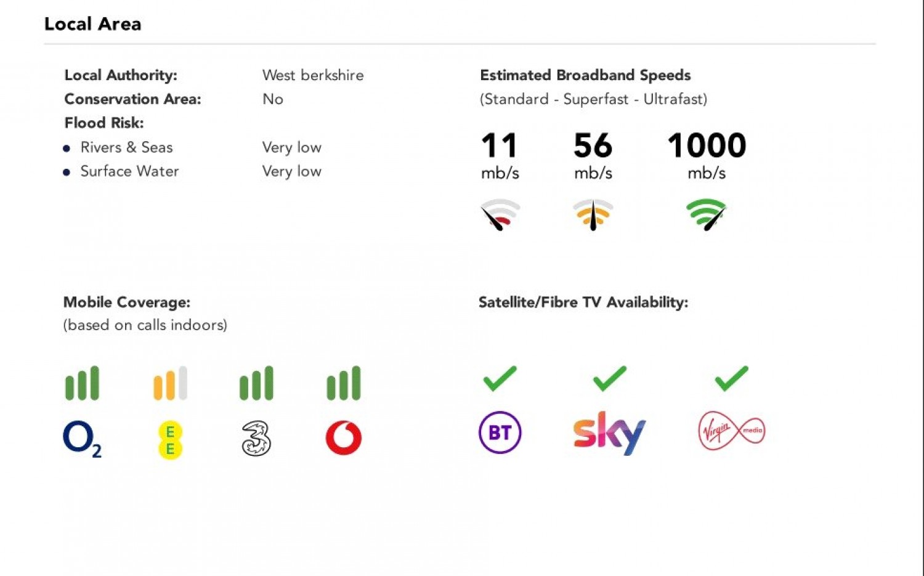The image size is (924, 576).
Task: Select the Three mobile logo
Action: pyautogui.click(x=256, y=439)
